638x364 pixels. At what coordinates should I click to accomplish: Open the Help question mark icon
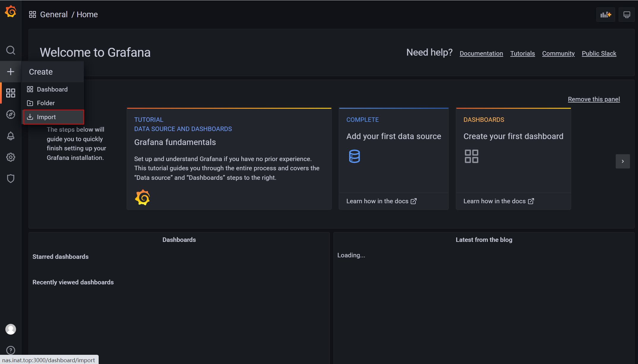click(11, 350)
